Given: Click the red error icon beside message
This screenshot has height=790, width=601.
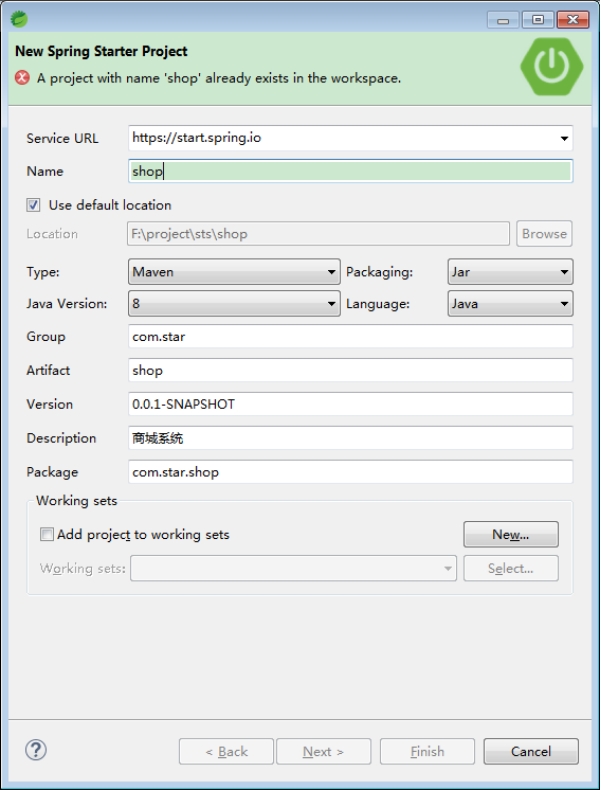Looking at the screenshot, I should click(22, 78).
